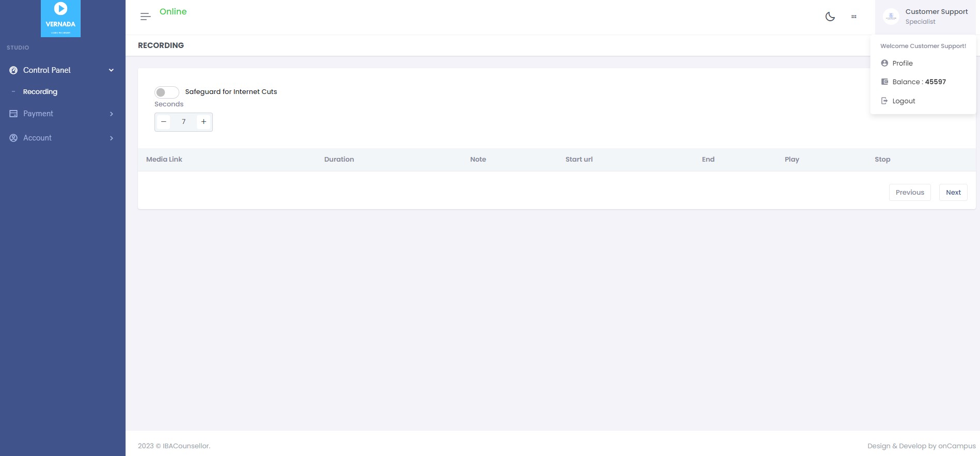Decrease seconds with minus button
980x456 pixels.
pyautogui.click(x=164, y=122)
